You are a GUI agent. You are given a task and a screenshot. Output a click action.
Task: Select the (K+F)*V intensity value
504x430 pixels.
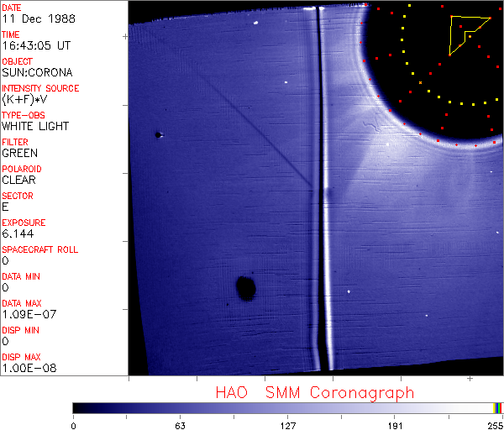[24, 99]
